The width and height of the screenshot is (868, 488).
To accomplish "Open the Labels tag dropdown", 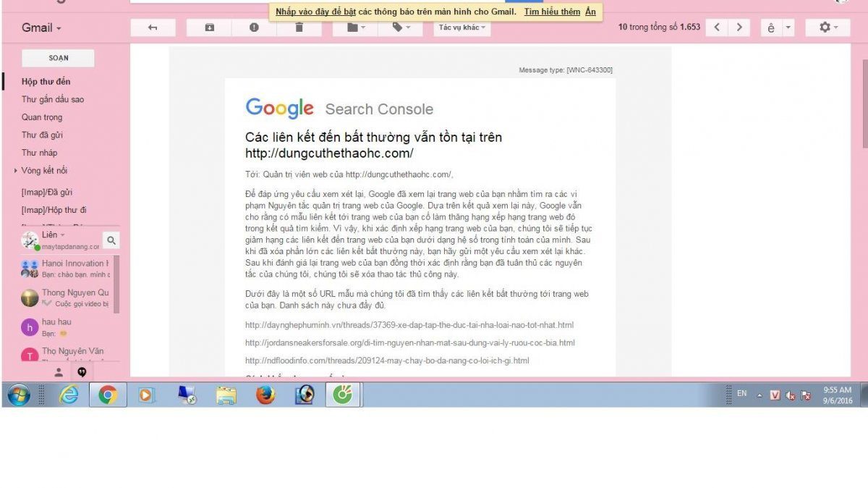I will tap(400, 28).
